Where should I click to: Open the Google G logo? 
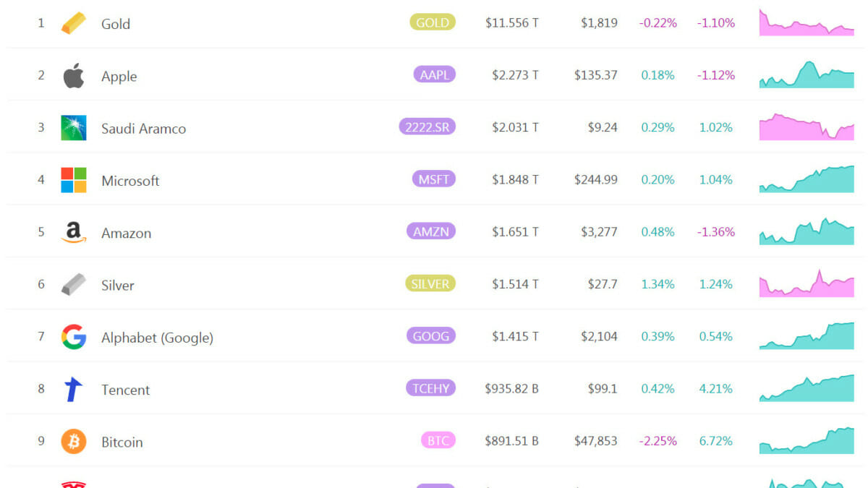pyautogui.click(x=73, y=337)
